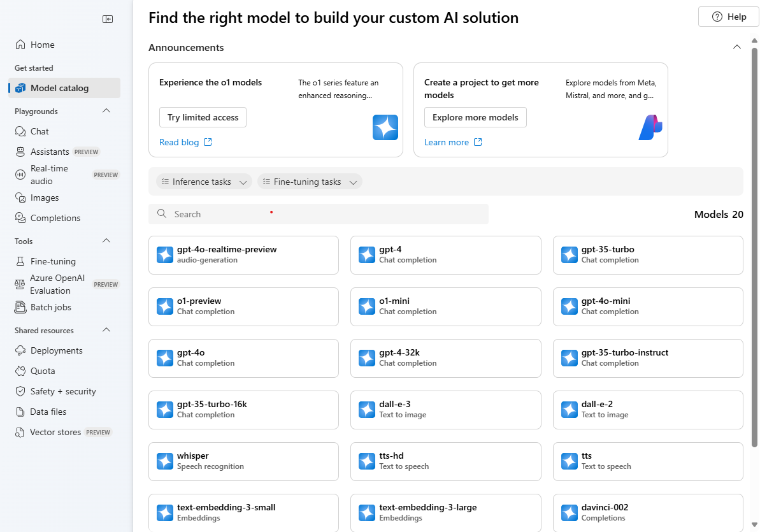Go to Home in the sidebar
The image size is (767, 532).
[64, 45]
